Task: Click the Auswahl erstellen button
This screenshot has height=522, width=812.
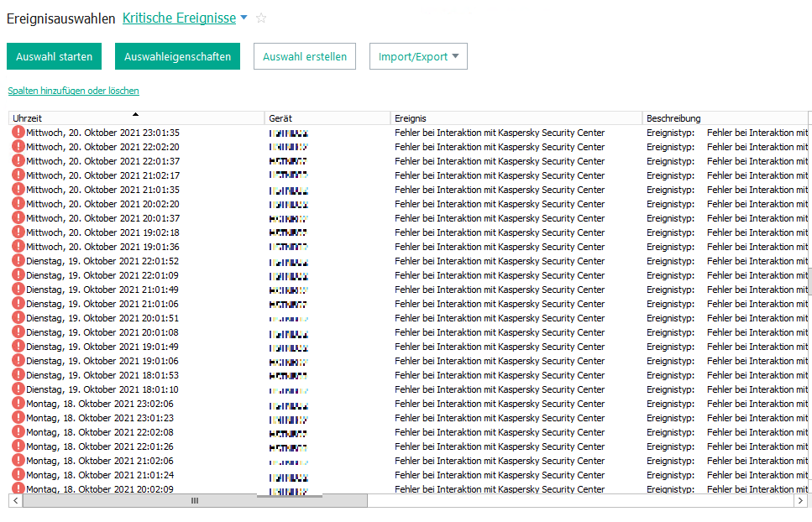Action: pyautogui.click(x=305, y=56)
